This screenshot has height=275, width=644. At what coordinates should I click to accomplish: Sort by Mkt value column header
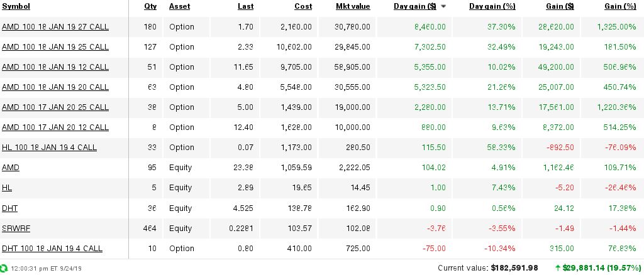click(353, 6)
